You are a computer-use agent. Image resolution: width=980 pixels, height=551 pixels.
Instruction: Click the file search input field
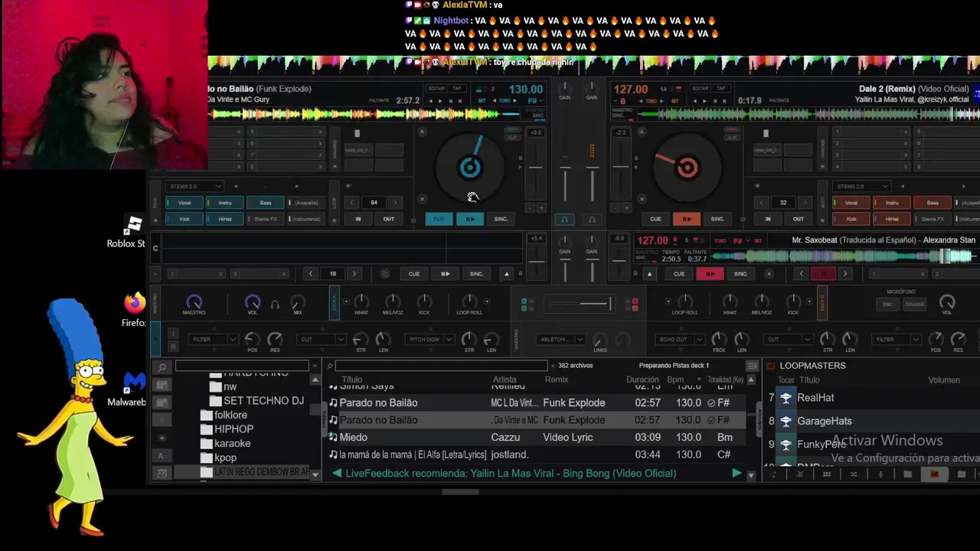441,366
